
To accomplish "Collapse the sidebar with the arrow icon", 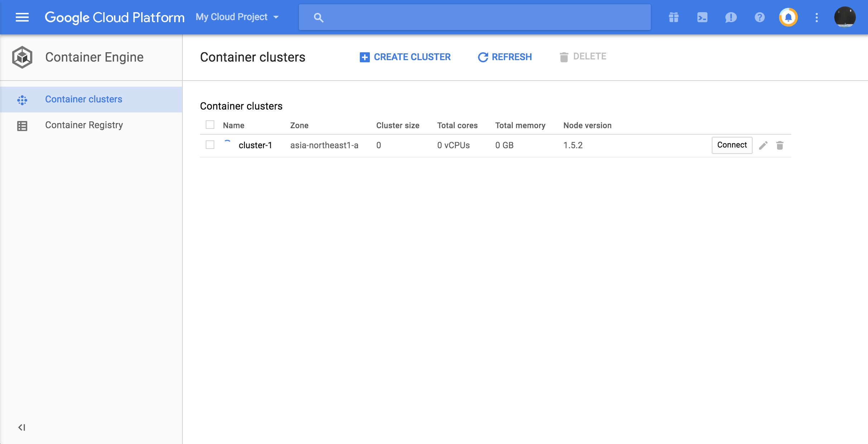I will [x=22, y=427].
